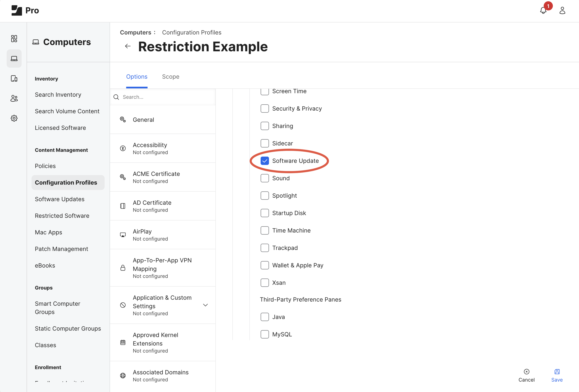Image resolution: width=579 pixels, height=392 pixels.
Task: Open Smart Computer Groups in sidebar
Action: 57,308
